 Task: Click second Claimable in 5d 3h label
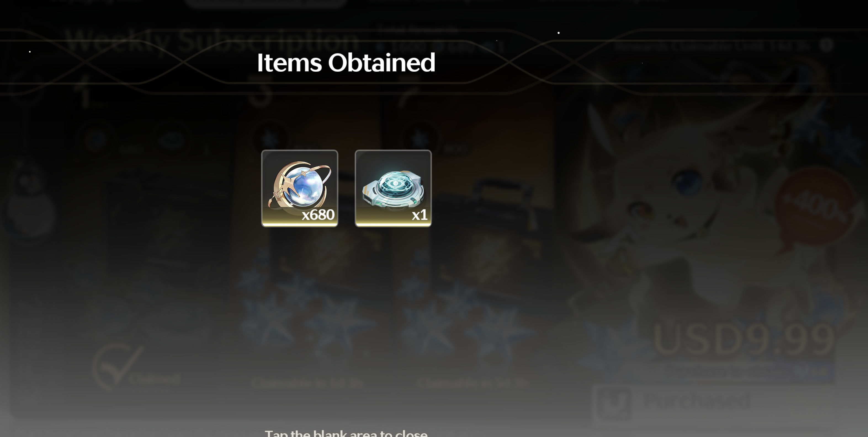473,383
